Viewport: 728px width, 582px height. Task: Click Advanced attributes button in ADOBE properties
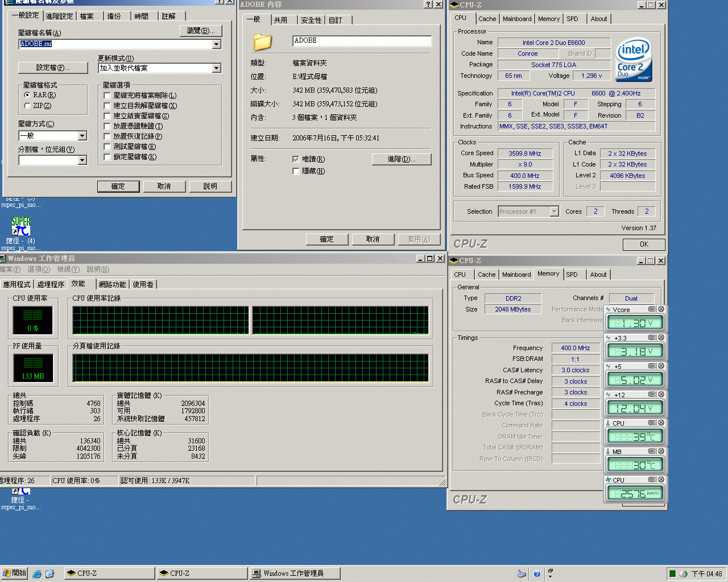point(402,159)
